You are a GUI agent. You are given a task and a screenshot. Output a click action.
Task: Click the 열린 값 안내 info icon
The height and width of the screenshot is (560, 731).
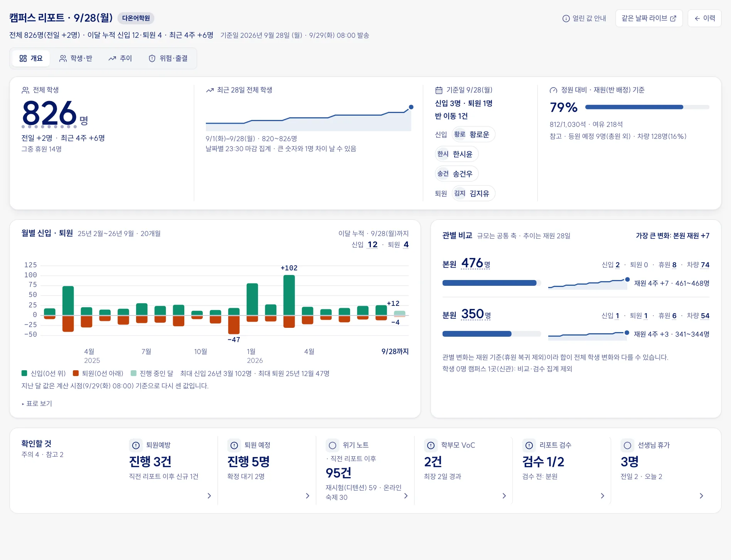(566, 19)
